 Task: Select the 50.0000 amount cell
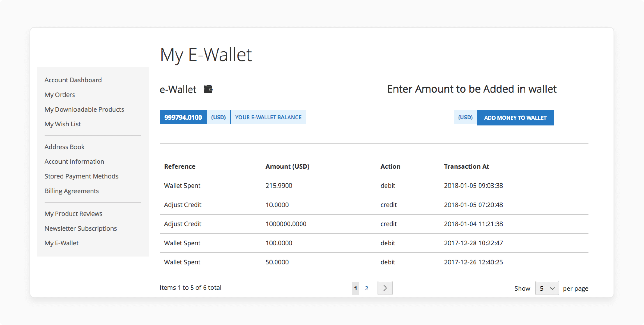pyautogui.click(x=277, y=262)
